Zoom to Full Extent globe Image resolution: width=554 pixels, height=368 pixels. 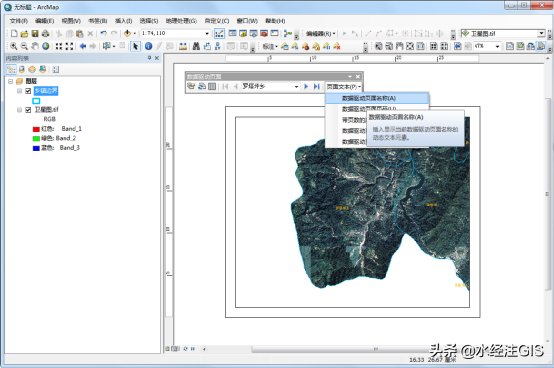46,46
